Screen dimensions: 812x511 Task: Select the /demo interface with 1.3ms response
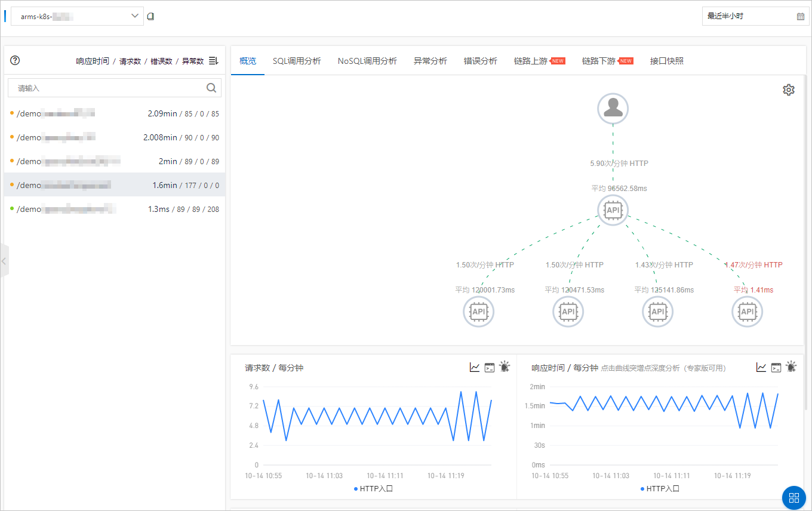[x=115, y=209]
